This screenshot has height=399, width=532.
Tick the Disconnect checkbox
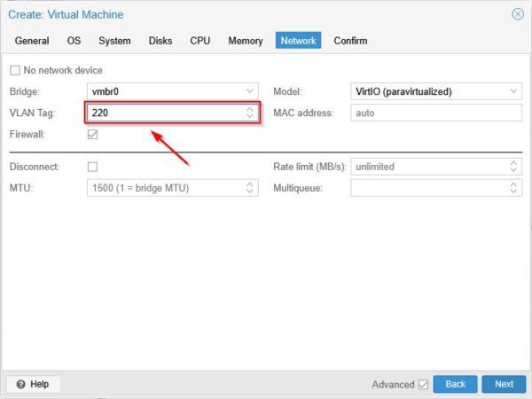point(92,167)
